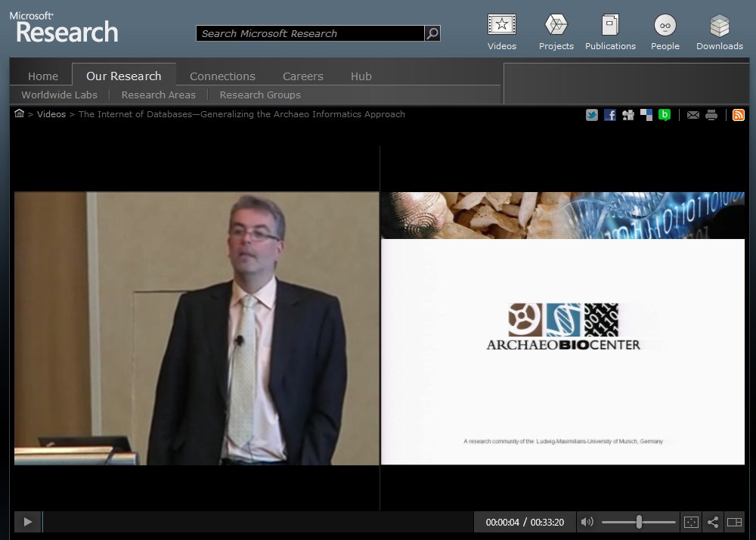Go to Research Areas
Image resolution: width=756 pixels, height=540 pixels.
(159, 95)
